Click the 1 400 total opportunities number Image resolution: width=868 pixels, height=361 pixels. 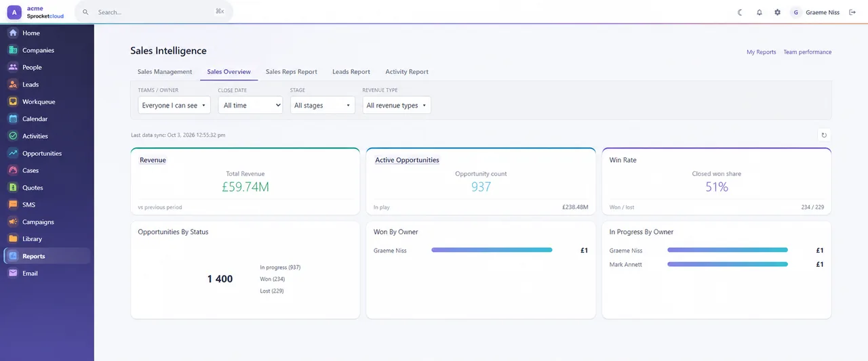tap(220, 279)
